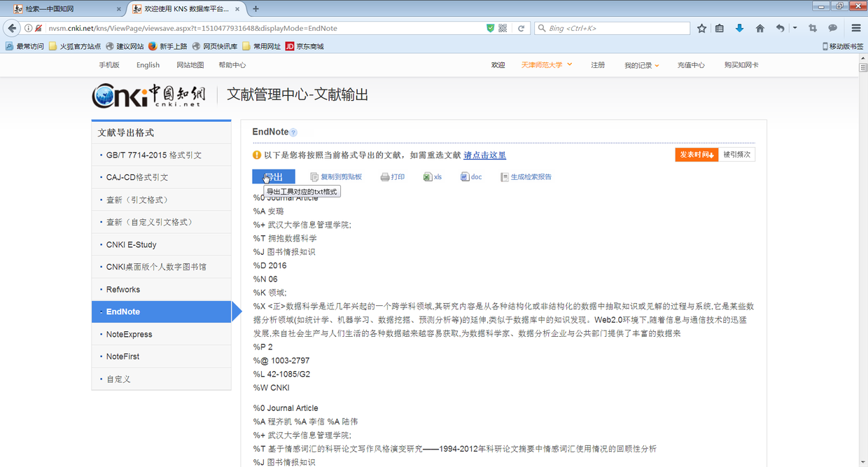Click inside the browser address bar
Screen dimensions: 868x467
280,28
